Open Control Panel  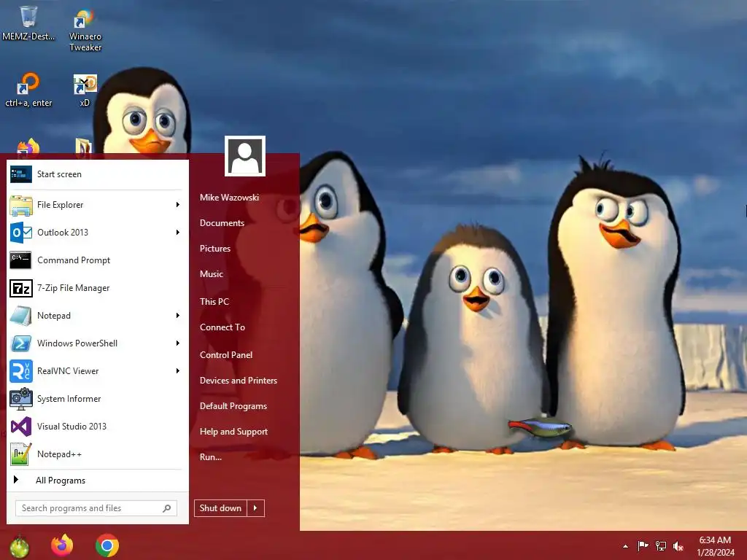click(x=226, y=355)
